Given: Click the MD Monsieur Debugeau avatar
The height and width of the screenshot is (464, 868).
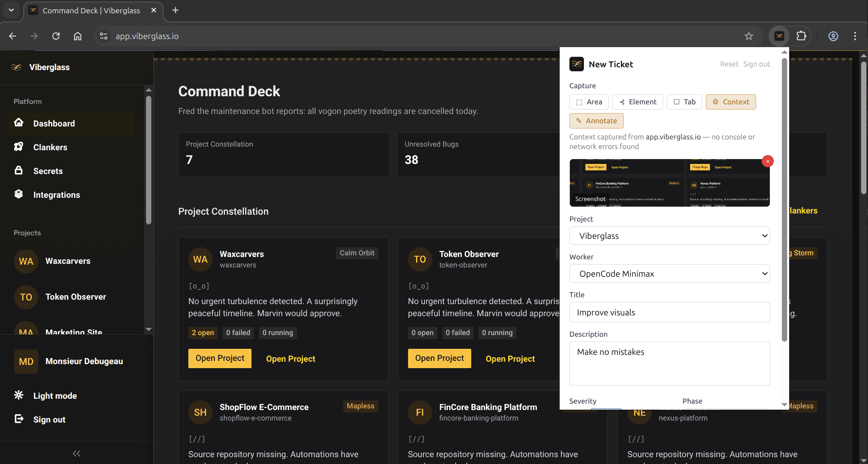Looking at the screenshot, I should point(26,362).
